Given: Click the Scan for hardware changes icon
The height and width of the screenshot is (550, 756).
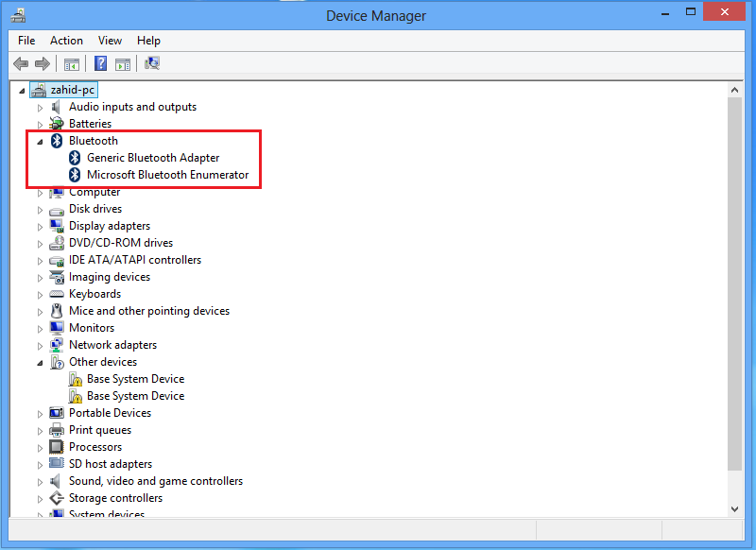Looking at the screenshot, I should [152, 63].
